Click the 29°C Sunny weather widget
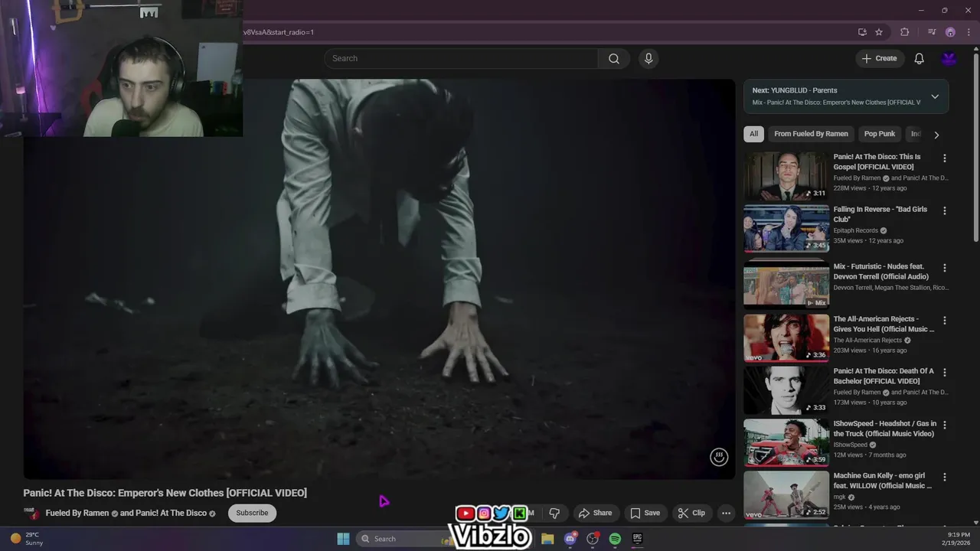Image resolution: width=980 pixels, height=551 pixels. click(27, 539)
